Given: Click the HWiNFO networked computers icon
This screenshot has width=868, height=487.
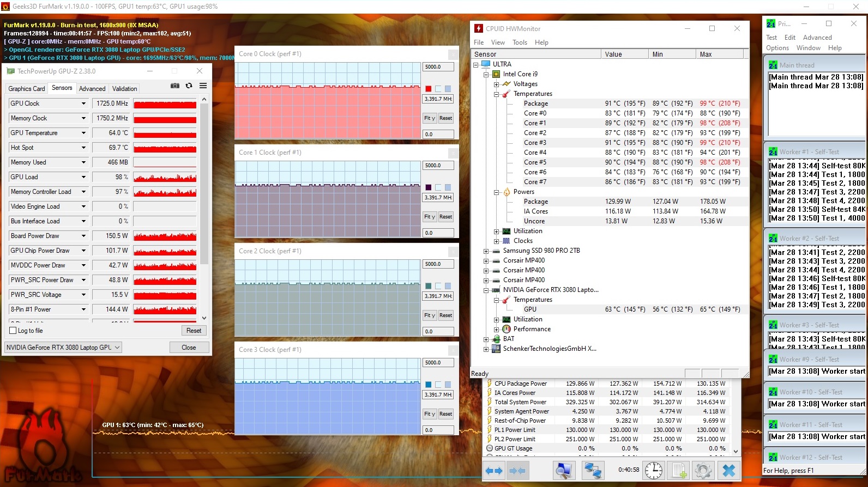Looking at the screenshot, I should 592,471.
